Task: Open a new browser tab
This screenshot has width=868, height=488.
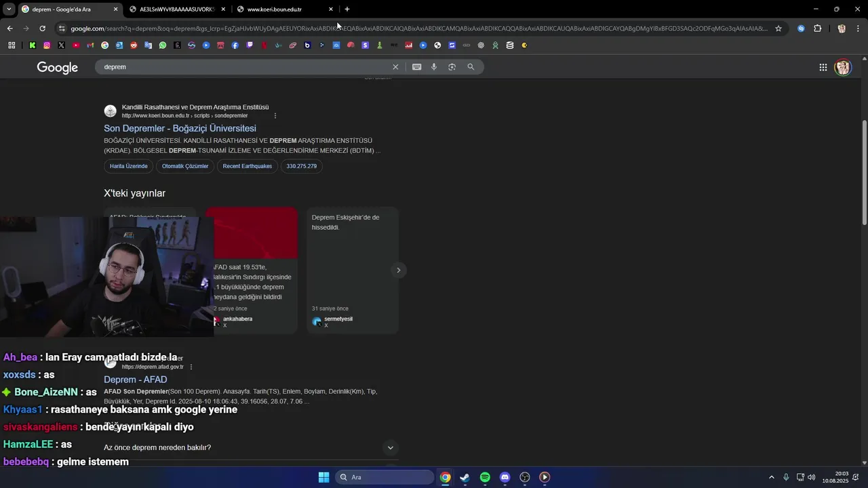Action: tap(347, 9)
